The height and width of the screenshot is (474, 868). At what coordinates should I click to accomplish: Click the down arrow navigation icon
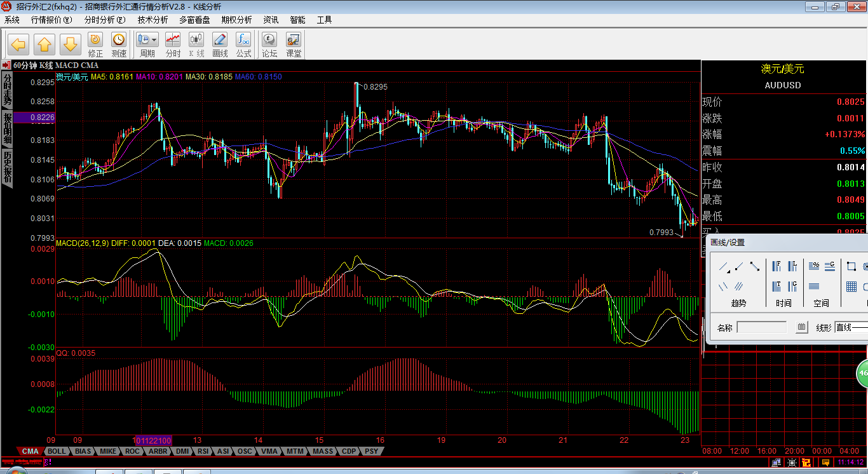click(71, 44)
